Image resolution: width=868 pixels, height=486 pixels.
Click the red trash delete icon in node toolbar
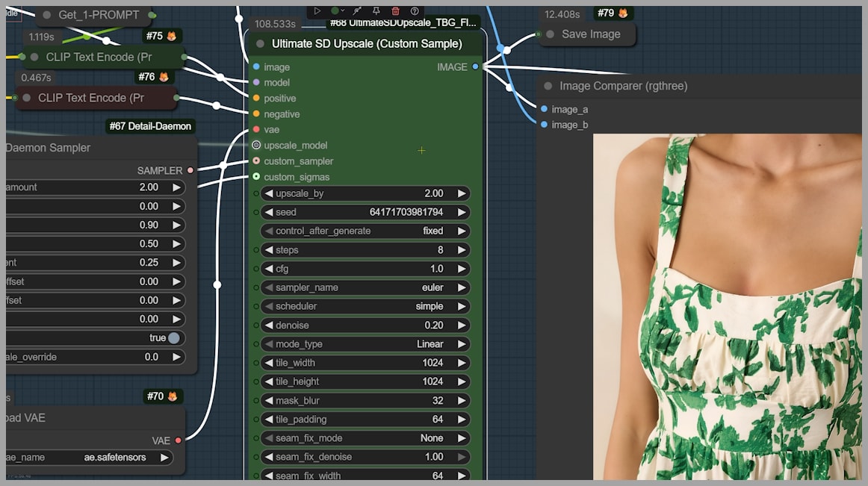[x=395, y=11]
